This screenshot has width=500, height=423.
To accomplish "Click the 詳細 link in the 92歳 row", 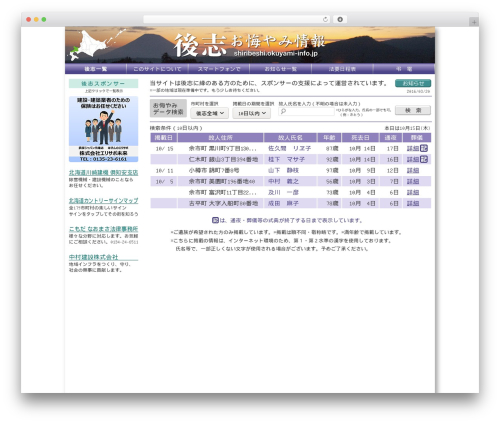I will point(413,160).
